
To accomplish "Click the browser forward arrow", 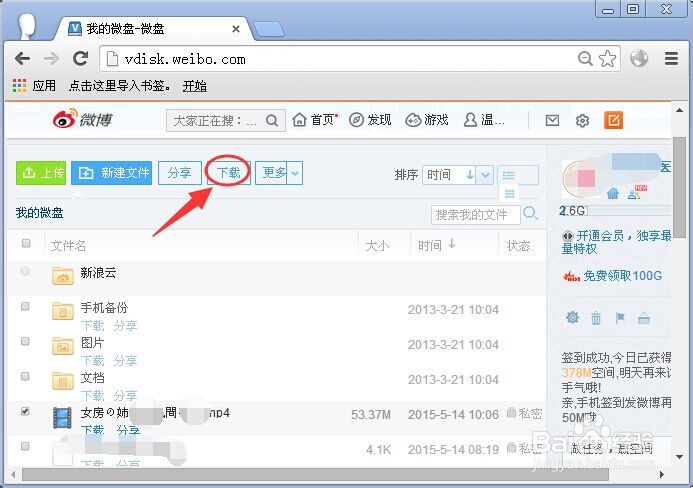I will point(51,58).
